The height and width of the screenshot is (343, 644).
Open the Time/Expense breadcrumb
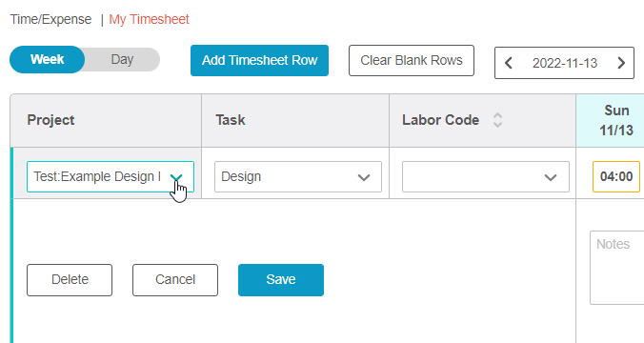click(x=50, y=19)
